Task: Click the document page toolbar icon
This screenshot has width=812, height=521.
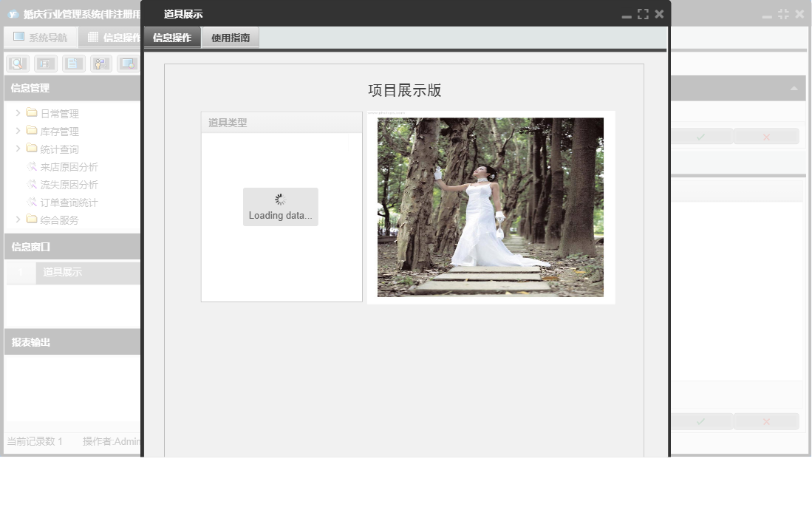Action: 74,64
